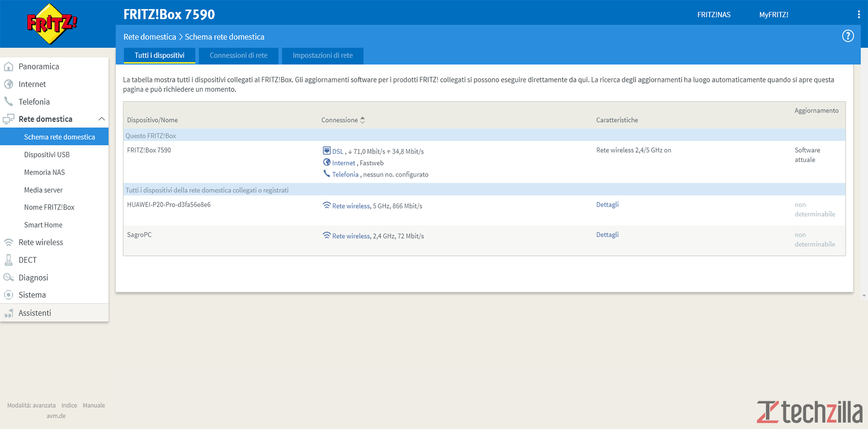This screenshot has height=429, width=868.
Task: Open FRITZ!NAS from the top bar
Action: coord(714,15)
